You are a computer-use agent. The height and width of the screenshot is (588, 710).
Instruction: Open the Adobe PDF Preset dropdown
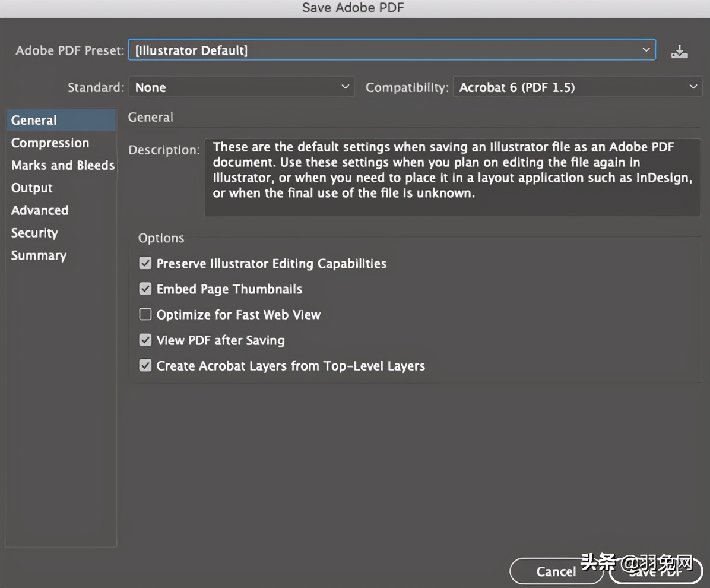[392, 50]
